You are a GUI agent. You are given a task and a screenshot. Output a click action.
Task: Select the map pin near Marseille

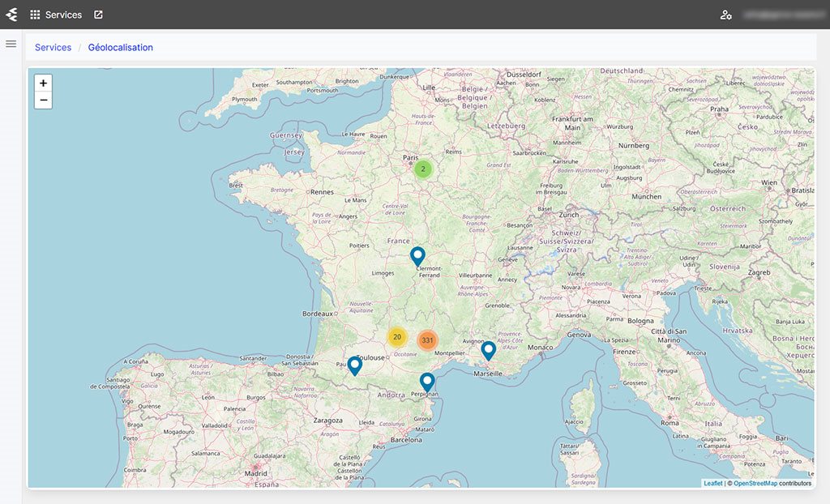click(488, 350)
